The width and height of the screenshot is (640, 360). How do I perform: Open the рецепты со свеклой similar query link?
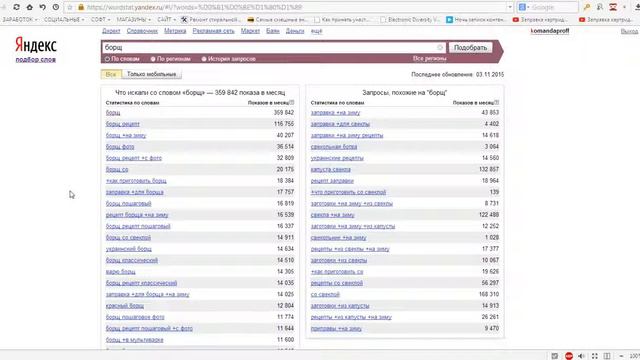click(337, 283)
